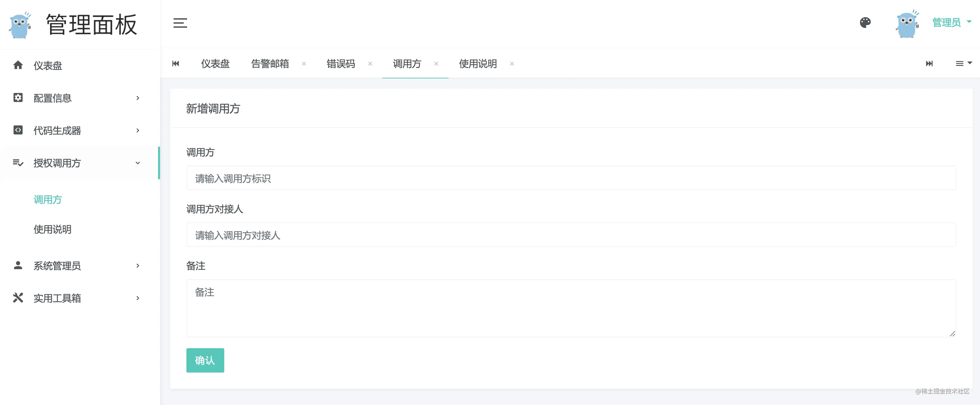Focus the 请输入调用方对接人 input

pos(571,235)
